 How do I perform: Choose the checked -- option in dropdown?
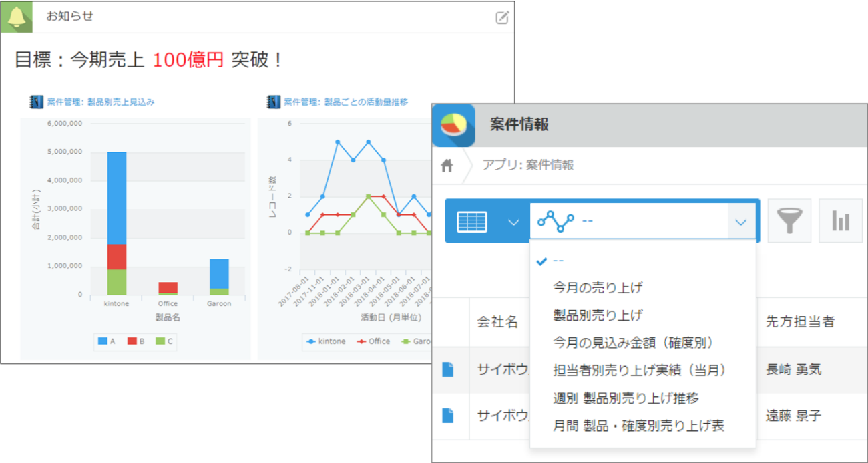pyautogui.click(x=642, y=261)
